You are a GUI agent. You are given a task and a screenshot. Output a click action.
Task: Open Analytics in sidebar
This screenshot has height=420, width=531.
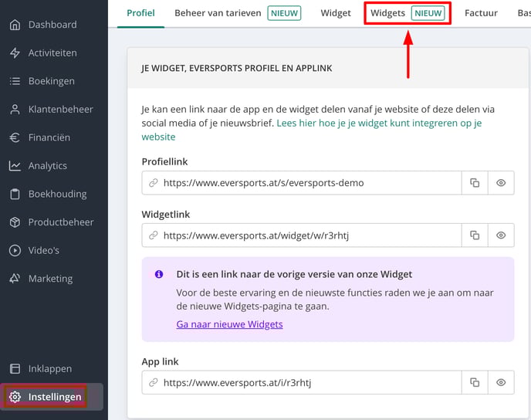coord(47,166)
